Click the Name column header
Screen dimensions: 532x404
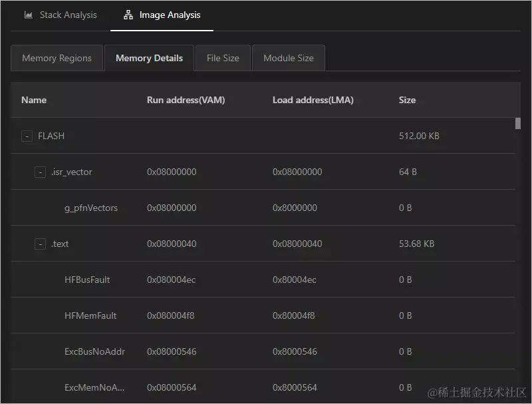34,100
